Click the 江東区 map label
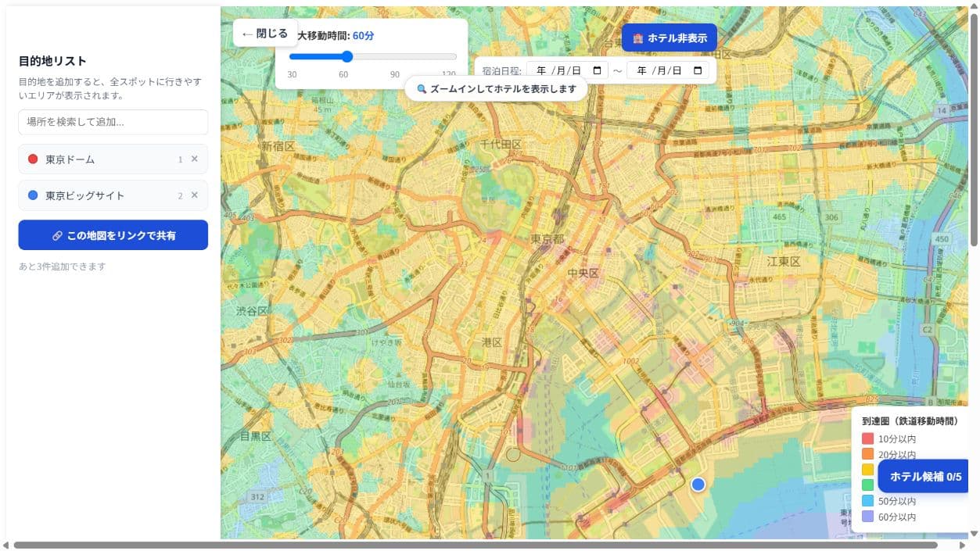Viewport: 980px width, 551px height. click(x=784, y=261)
